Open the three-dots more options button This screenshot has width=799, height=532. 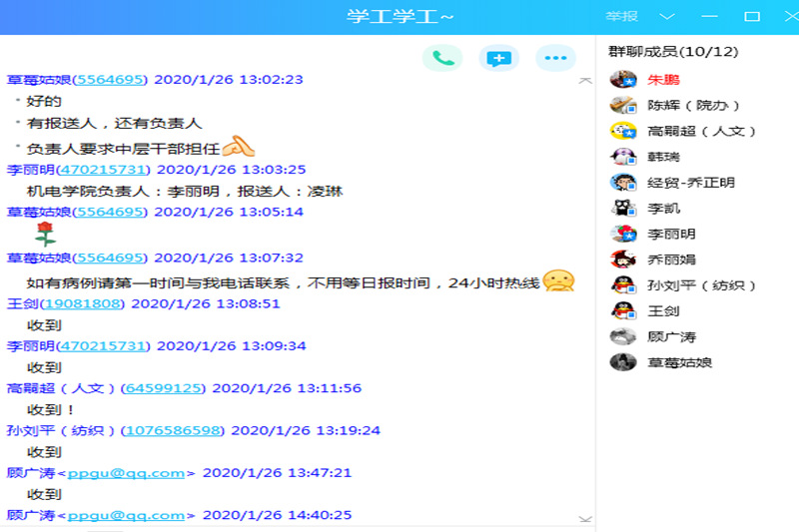555,58
